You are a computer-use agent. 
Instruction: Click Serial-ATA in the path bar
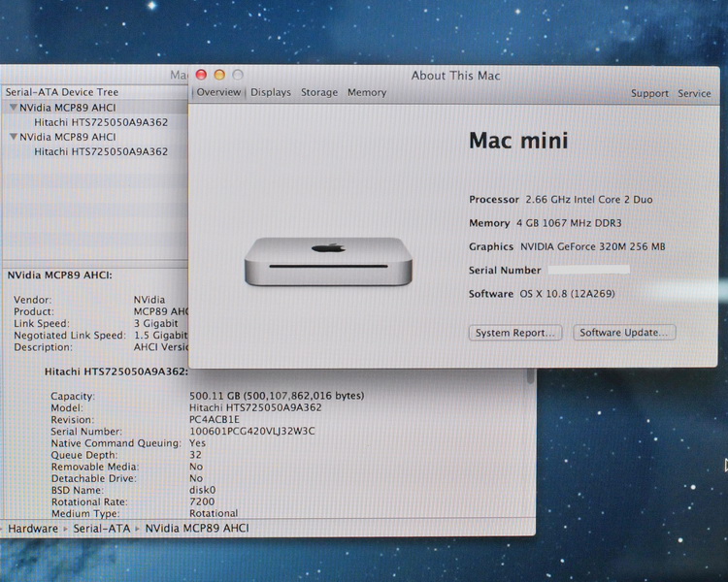coord(102,528)
